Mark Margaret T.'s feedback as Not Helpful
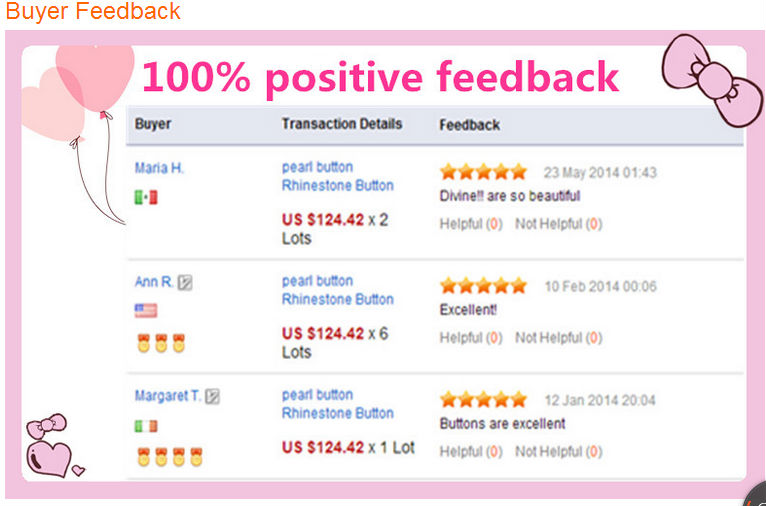 [x=558, y=452]
